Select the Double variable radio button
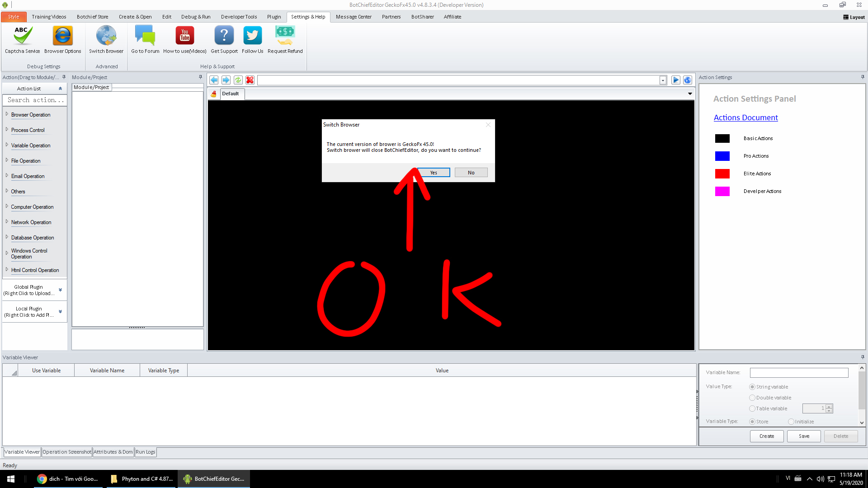The image size is (868, 488). tap(752, 398)
